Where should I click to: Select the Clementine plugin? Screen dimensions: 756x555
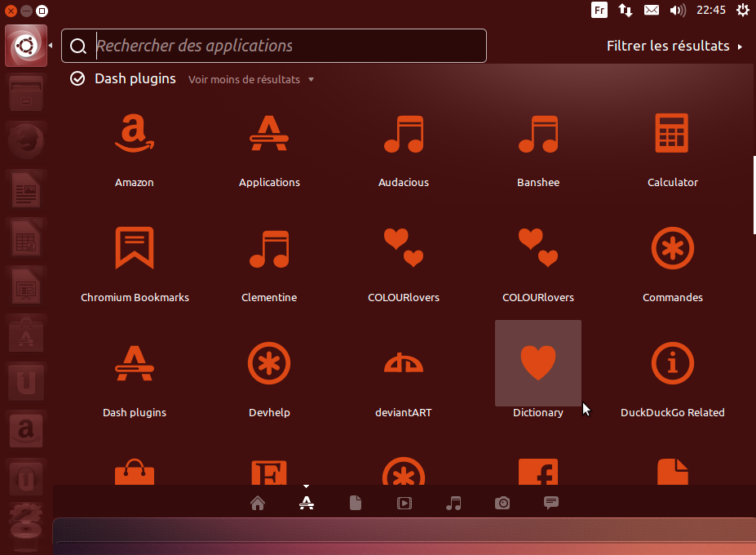pos(269,264)
